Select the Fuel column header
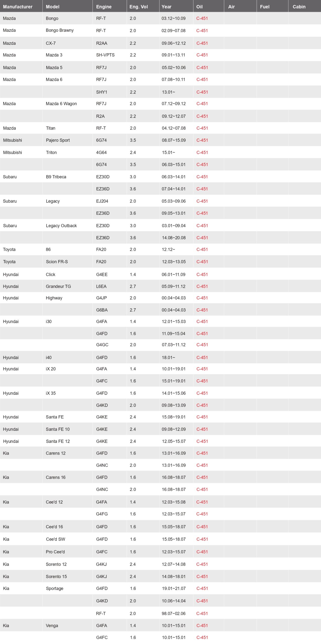321x644 pixels. point(264,7)
